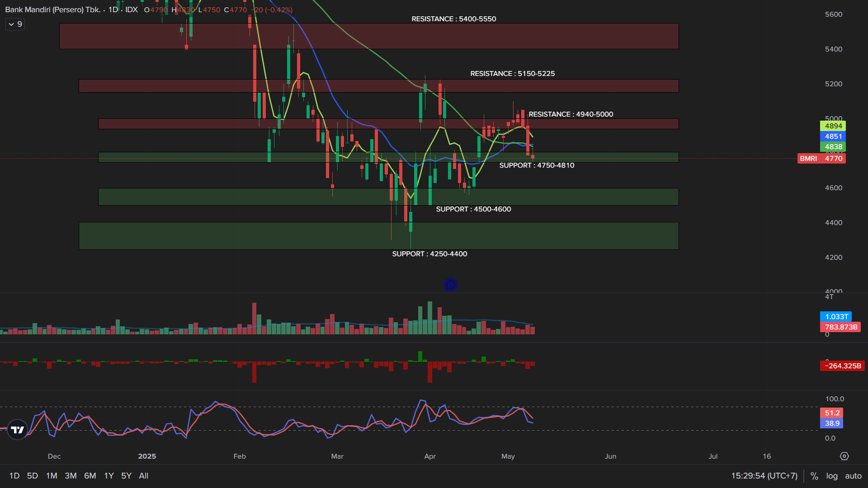Click the clock 15:29:54 (UTC+7) timezone button

point(764,476)
